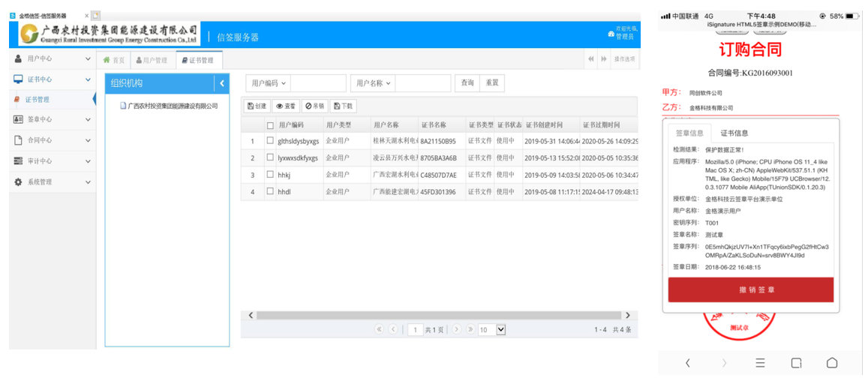This screenshot has height=384, width=868.
Task: Go to the last page of results
Action: click(470, 329)
